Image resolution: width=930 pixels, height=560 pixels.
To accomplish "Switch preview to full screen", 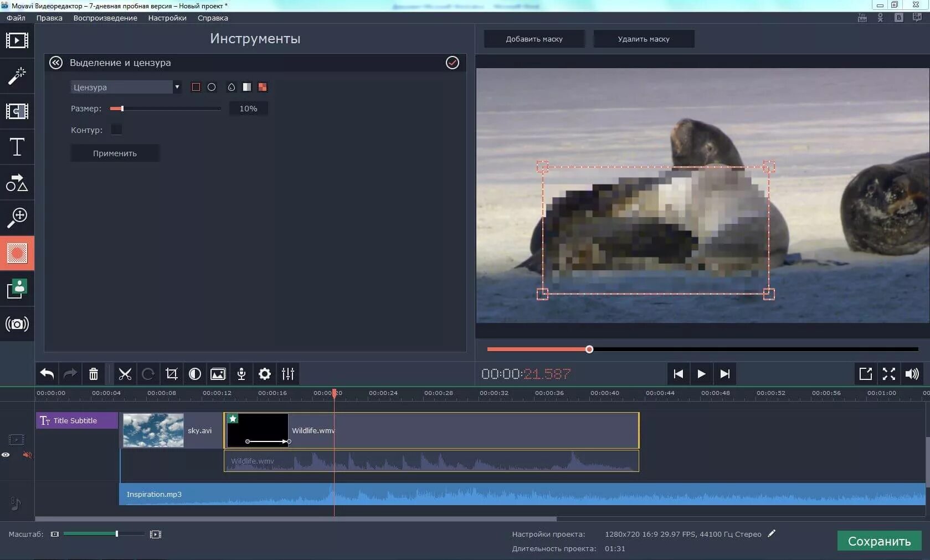I will coord(889,374).
